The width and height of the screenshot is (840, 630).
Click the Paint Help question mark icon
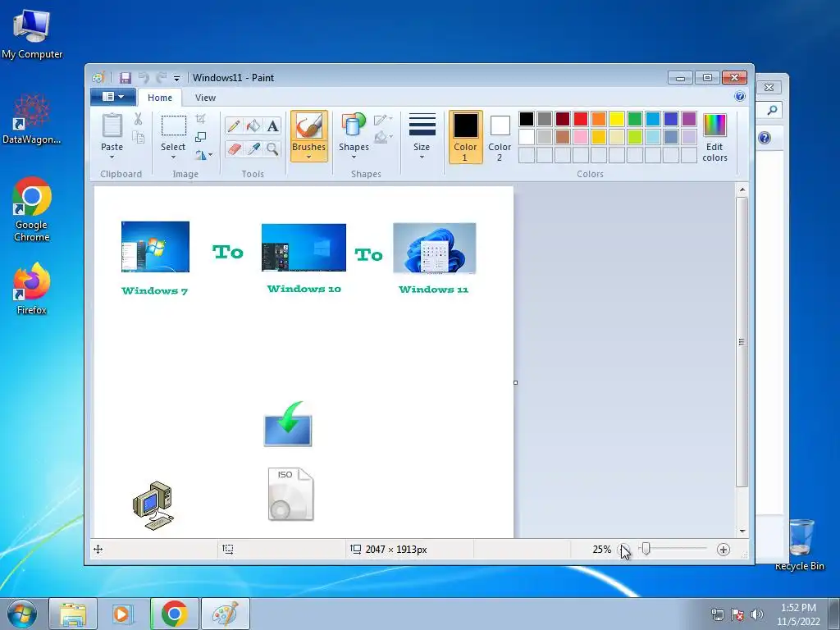[x=740, y=97]
